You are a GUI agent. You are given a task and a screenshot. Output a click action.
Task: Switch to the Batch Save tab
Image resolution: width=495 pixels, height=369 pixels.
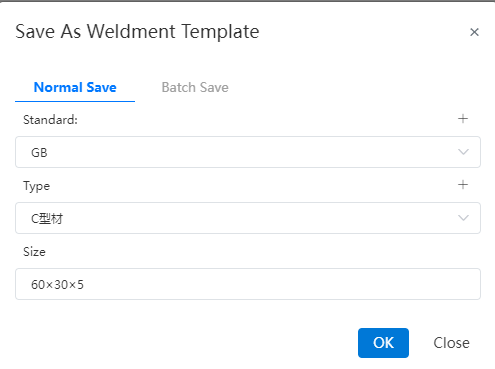(x=195, y=87)
